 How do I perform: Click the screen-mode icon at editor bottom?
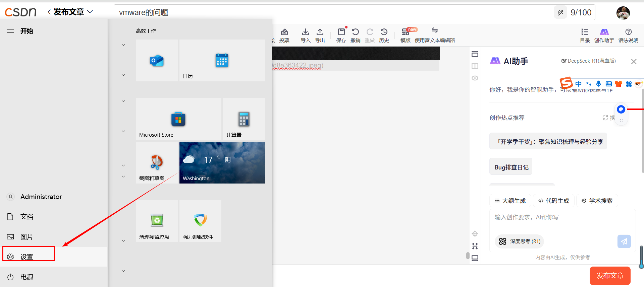[x=475, y=258]
